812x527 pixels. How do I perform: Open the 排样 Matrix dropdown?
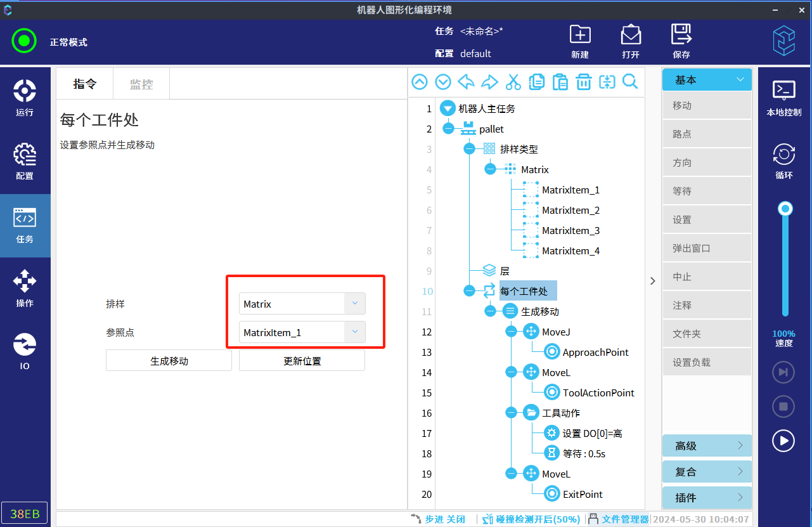354,304
